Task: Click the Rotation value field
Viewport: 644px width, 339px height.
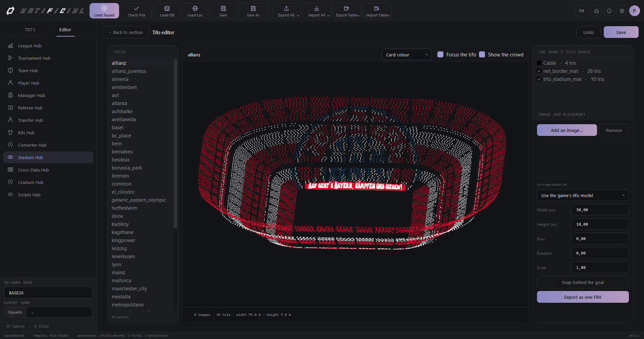Action: [600, 253]
